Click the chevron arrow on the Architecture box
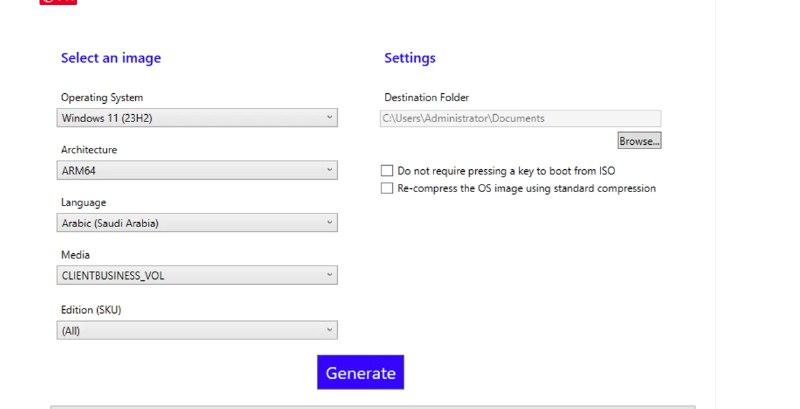 (329, 170)
